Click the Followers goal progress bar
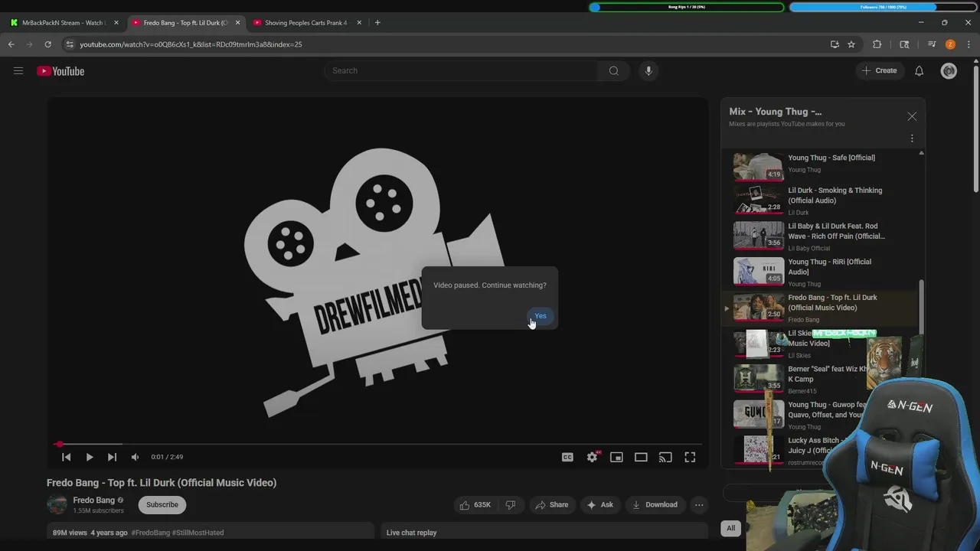The width and height of the screenshot is (980, 551). (883, 7)
